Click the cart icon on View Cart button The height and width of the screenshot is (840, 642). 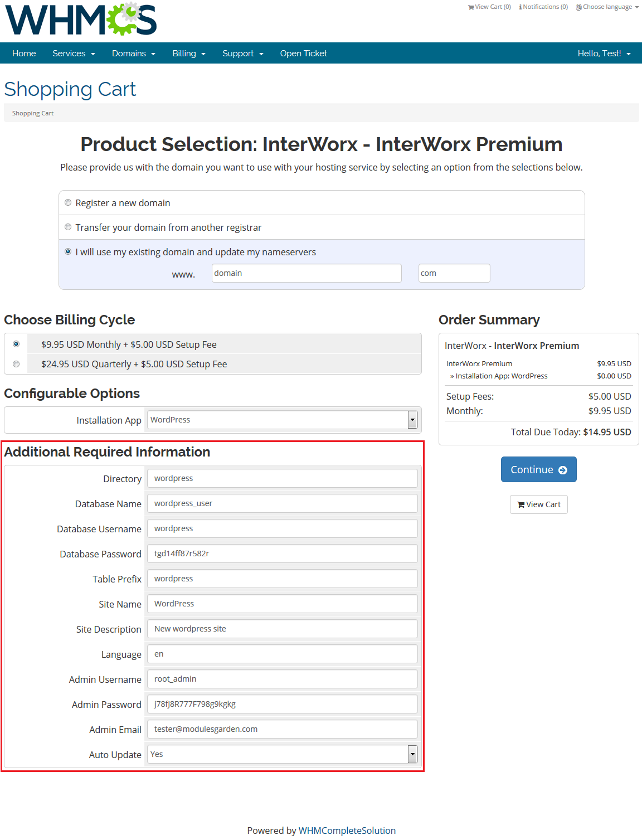[521, 504]
